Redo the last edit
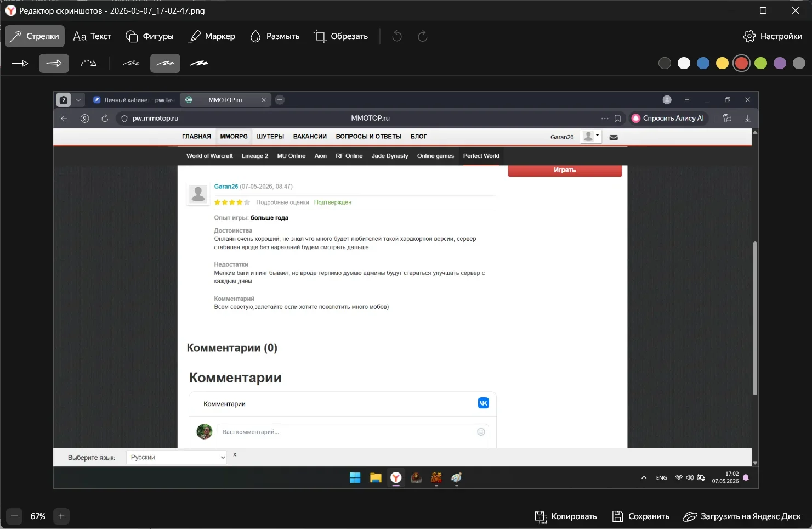 tap(422, 36)
